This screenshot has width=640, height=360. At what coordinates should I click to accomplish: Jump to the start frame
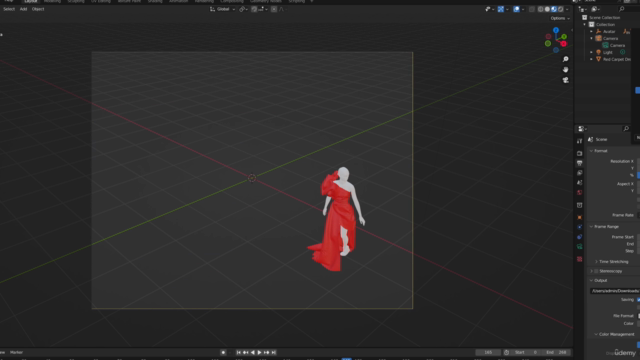(x=238, y=352)
